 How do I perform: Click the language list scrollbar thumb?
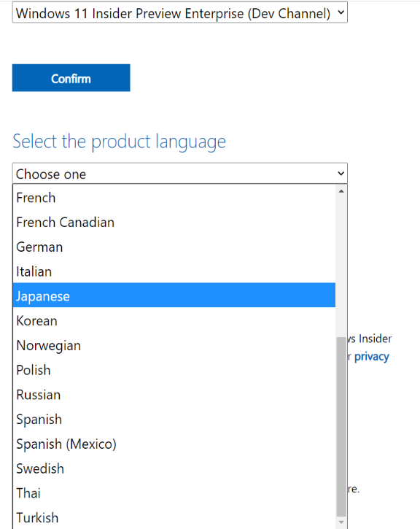pyautogui.click(x=341, y=426)
